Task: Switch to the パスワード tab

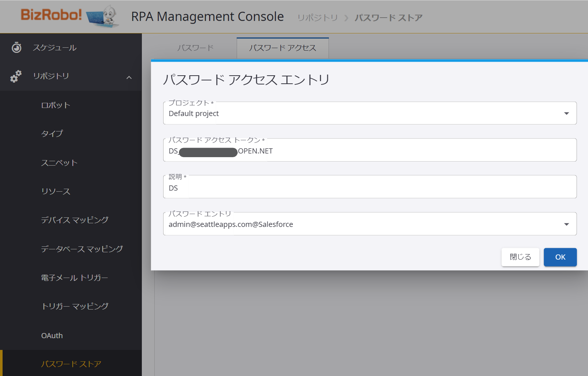Action: 195,48
